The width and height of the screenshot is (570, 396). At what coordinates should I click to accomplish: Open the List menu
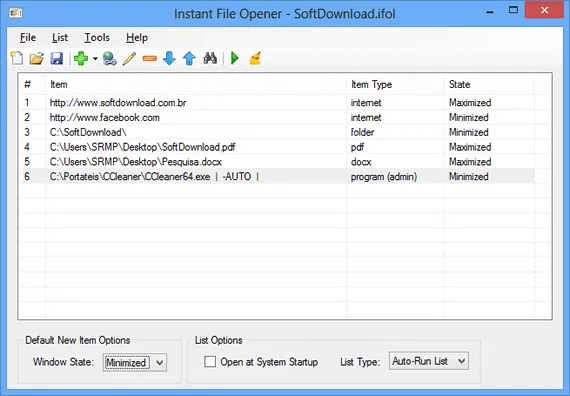(x=60, y=37)
